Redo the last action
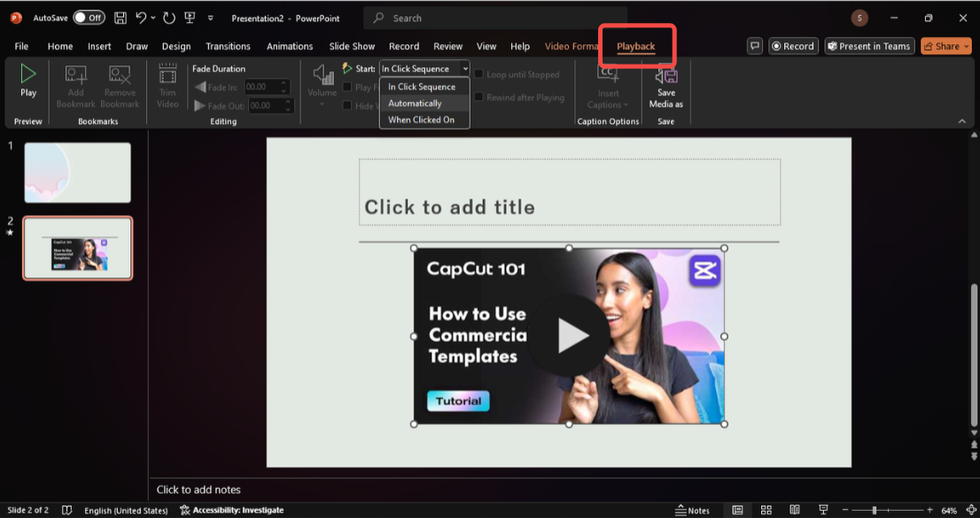Screen dimensions: 980x518 (169, 18)
